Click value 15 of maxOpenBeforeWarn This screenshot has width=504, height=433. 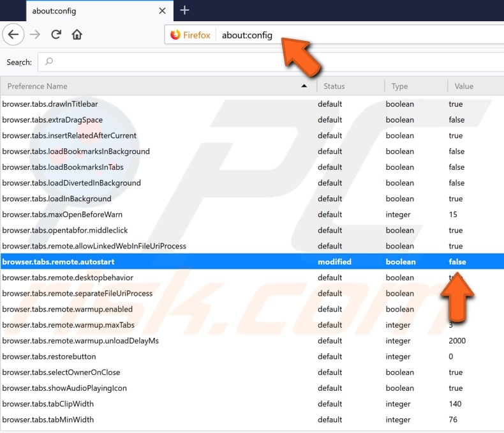pos(453,214)
